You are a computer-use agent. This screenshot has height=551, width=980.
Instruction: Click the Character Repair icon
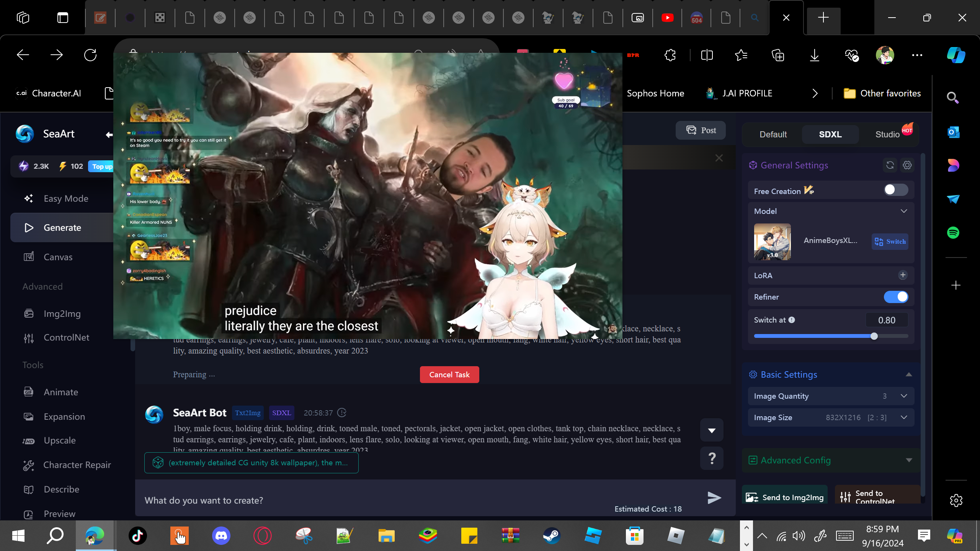[29, 465]
